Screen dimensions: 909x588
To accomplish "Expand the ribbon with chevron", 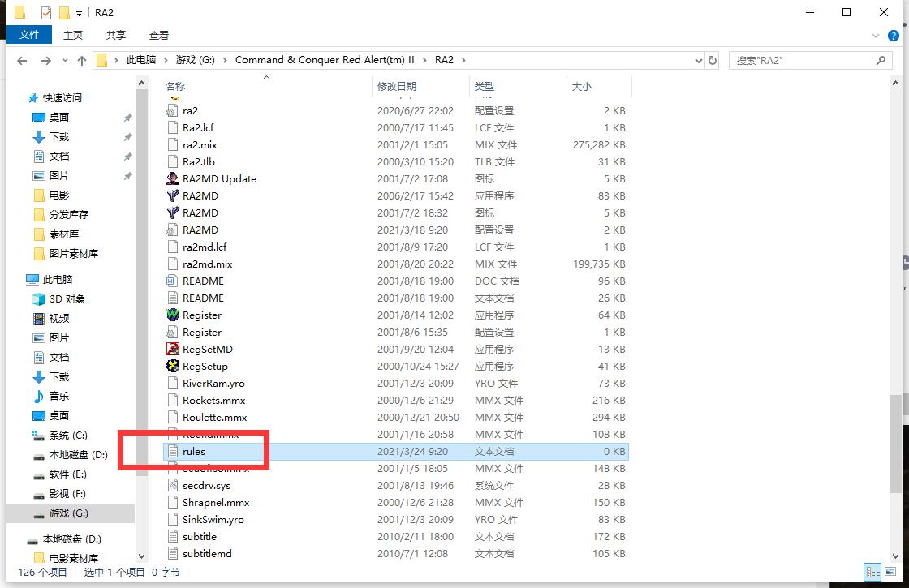I will (876, 36).
